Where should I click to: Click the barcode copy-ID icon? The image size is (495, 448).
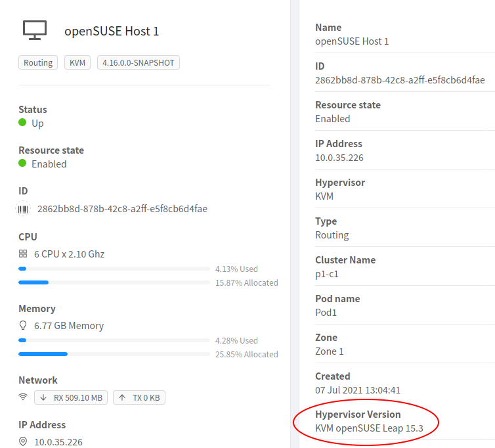23,209
